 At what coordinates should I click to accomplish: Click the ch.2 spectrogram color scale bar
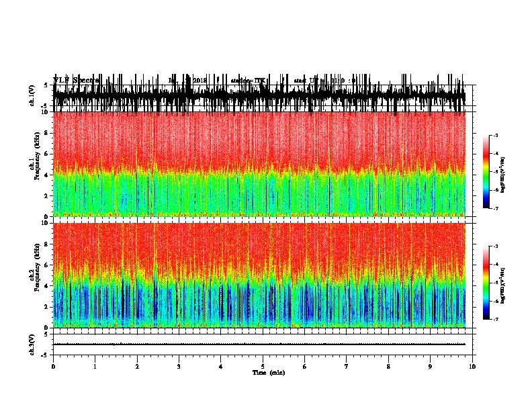(x=486, y=283)
